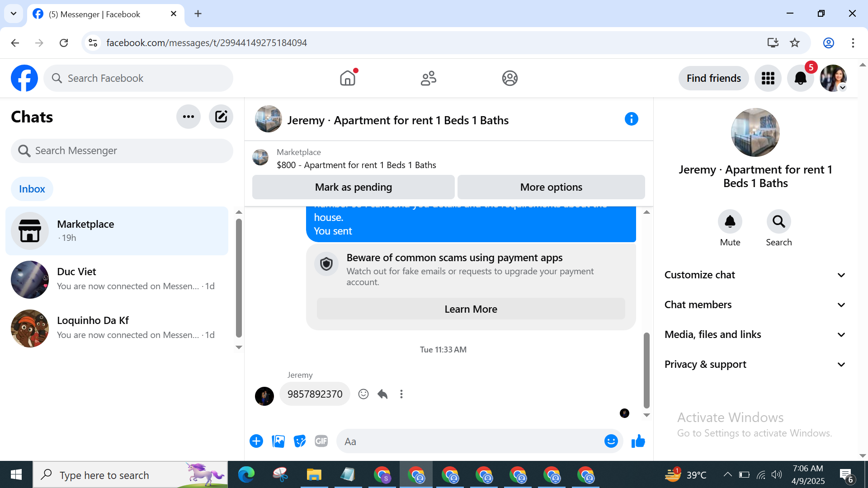The image size is (868, 488).
Task: Open conversation information blue i icon
Action: point(632,119)
